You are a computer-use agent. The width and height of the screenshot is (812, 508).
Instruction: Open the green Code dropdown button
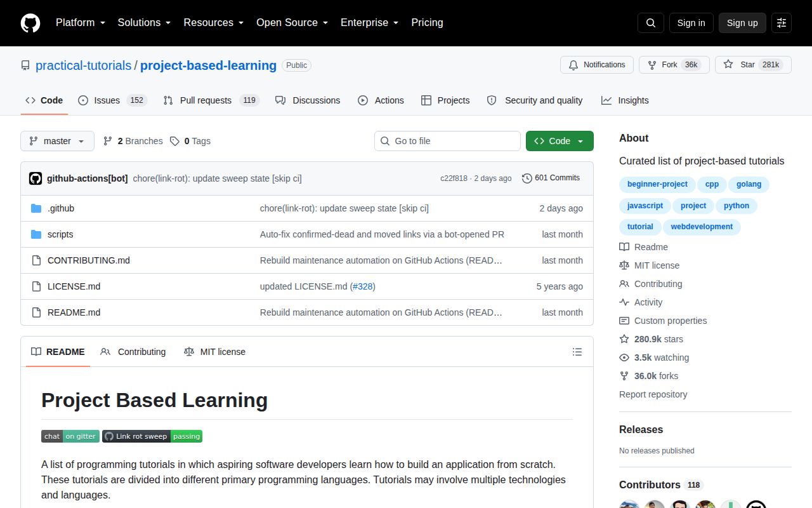point(560,141)
